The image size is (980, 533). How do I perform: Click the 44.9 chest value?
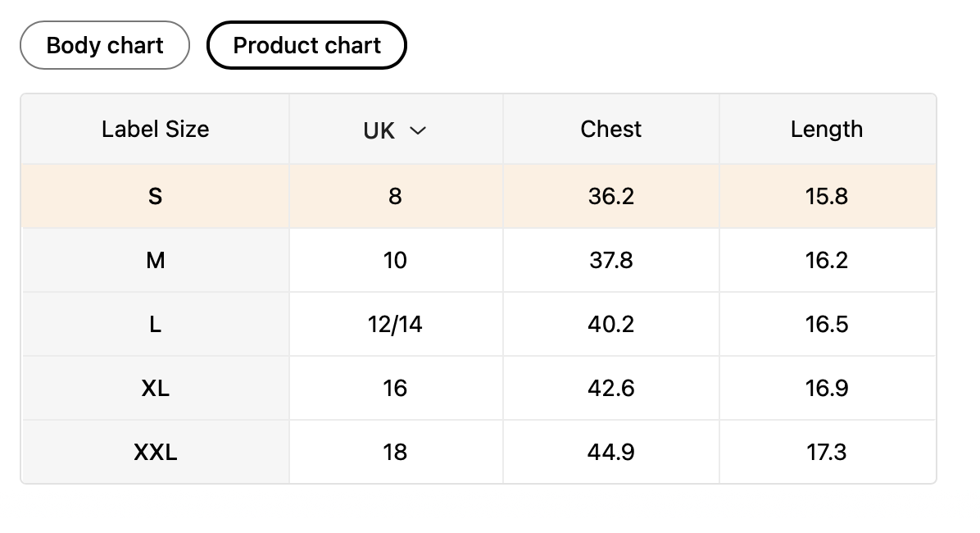[610, 452]
